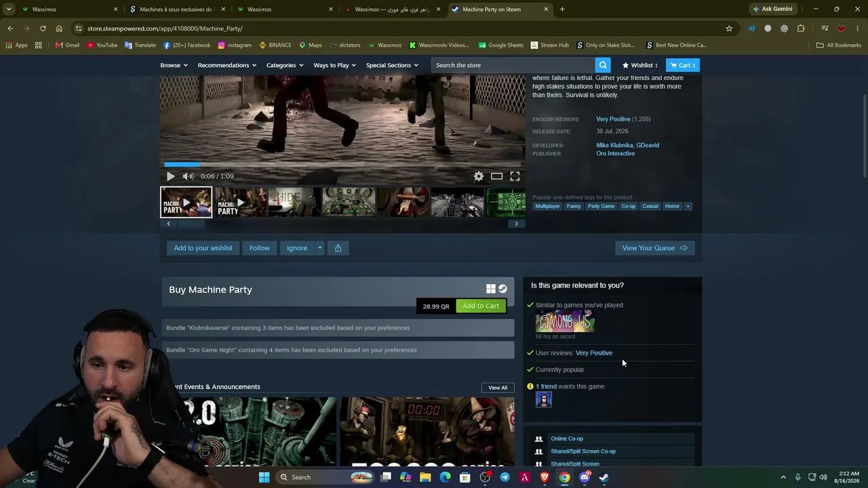Add Machine Party to your wishlist
The width and height of the screenshot is (868, 488).
(203, 248)
